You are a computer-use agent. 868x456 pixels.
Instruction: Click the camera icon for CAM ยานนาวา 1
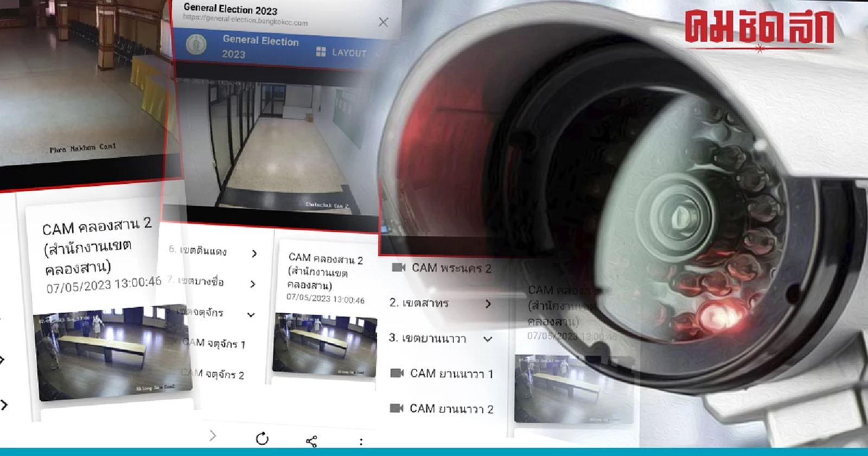point(397,373)
